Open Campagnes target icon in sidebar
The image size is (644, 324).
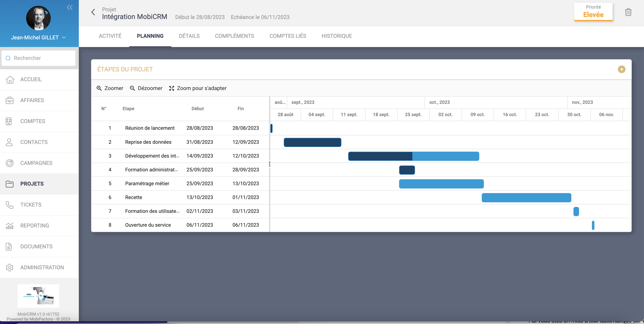point(9,163)
